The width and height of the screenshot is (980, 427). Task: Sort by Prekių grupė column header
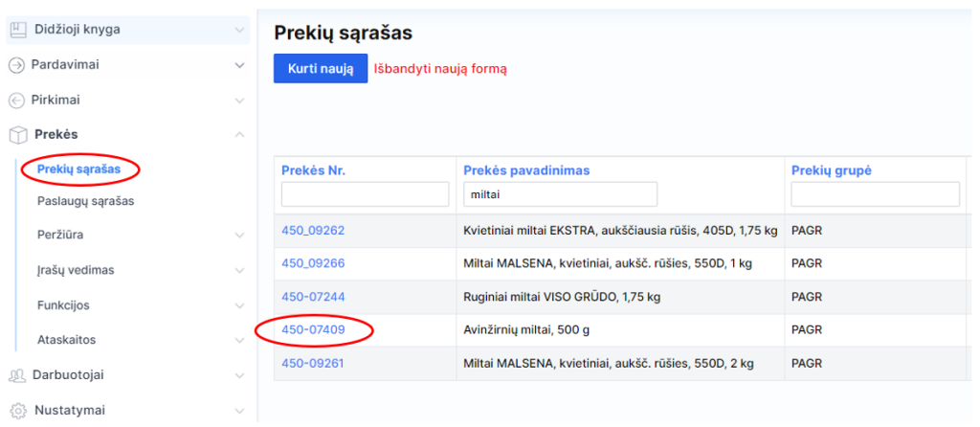coord(832,170)
